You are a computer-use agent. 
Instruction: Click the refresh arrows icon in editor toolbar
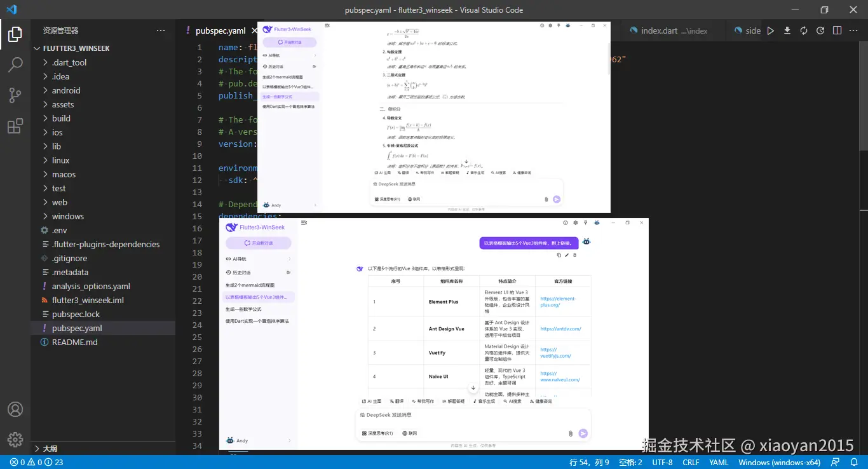pyautogui.click(x=804, y=31)
